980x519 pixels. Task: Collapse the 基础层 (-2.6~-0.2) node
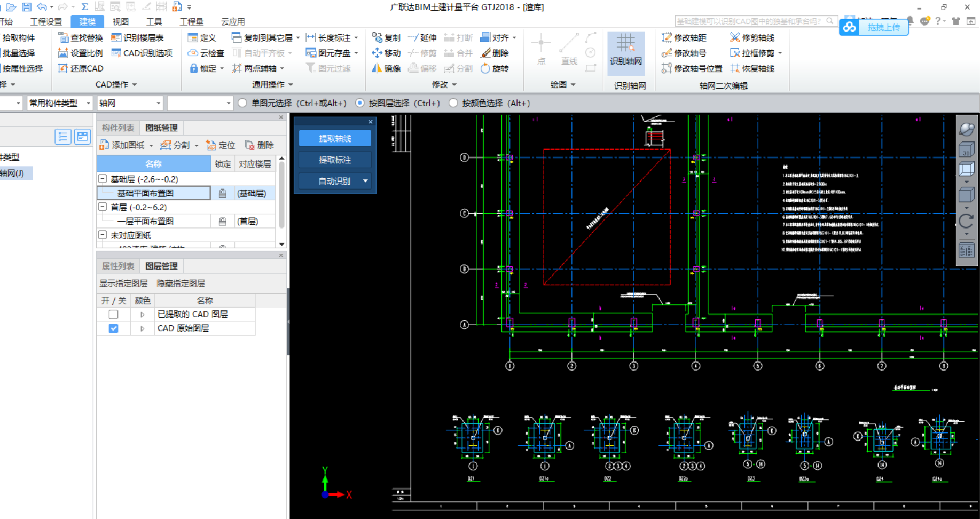click(103, 179)
